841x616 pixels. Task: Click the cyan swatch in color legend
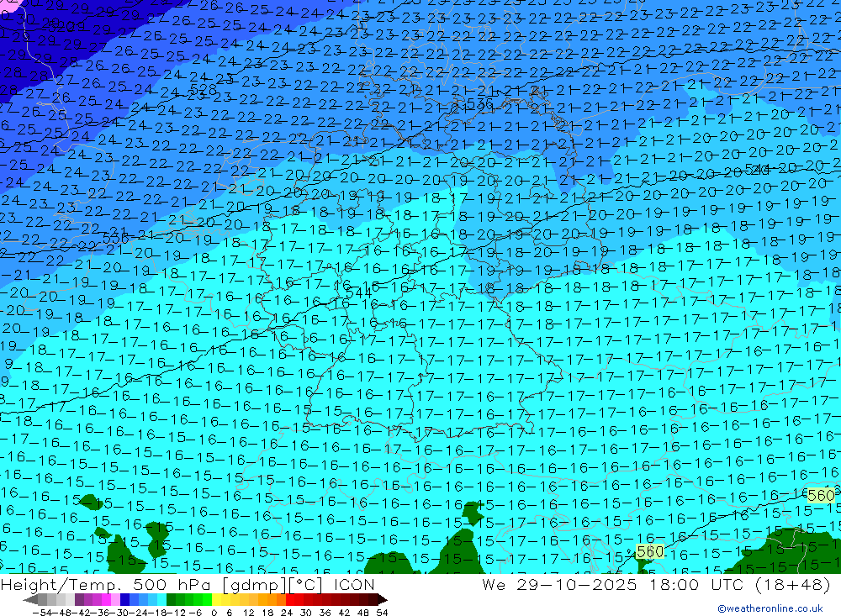pyautogui.click(x=162, y=599)
